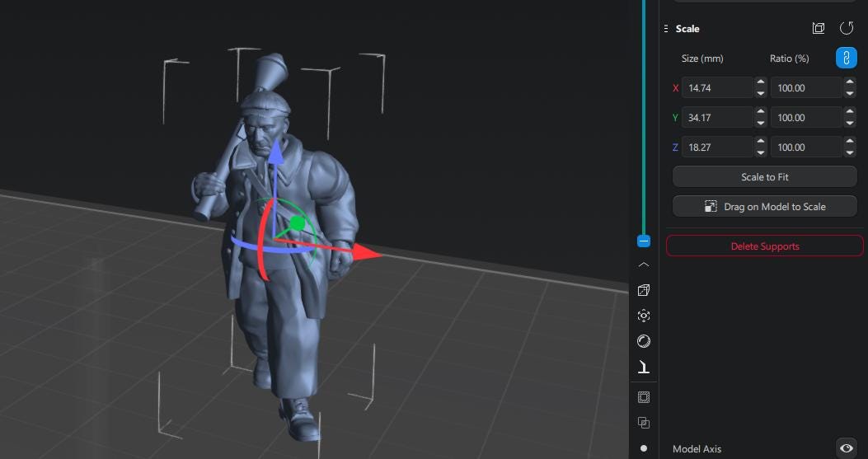The image size is (868, 459).
Task: Click the Ratio (%) column label
Action: click(x=790, y=59)
